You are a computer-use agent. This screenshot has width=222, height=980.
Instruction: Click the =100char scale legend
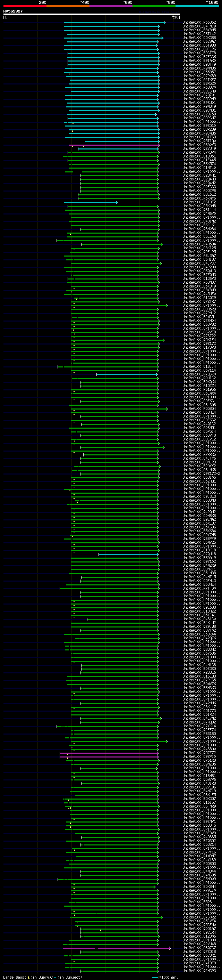[165, 977]
